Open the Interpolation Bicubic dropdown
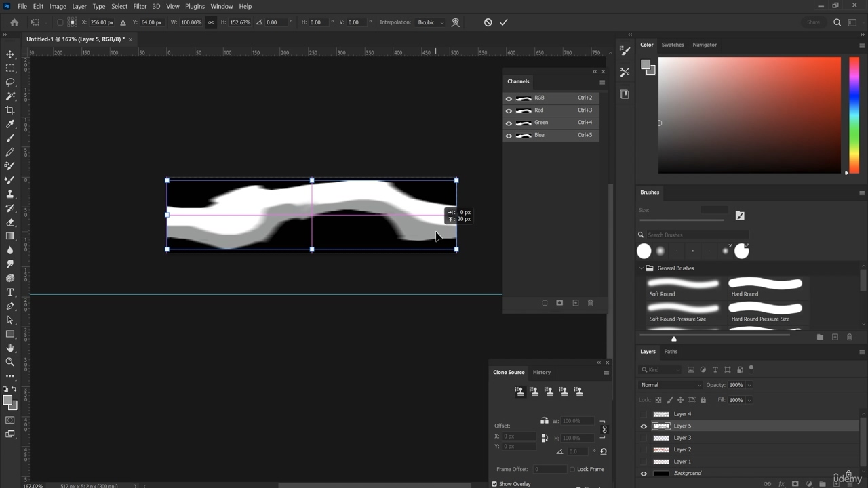 [431, 22]
